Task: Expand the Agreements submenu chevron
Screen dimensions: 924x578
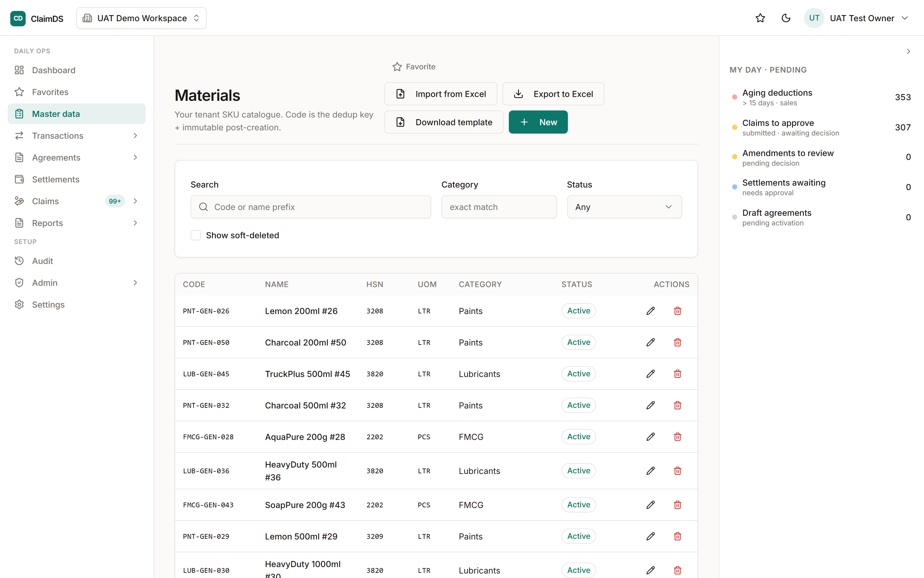Action: pos(135,157)
